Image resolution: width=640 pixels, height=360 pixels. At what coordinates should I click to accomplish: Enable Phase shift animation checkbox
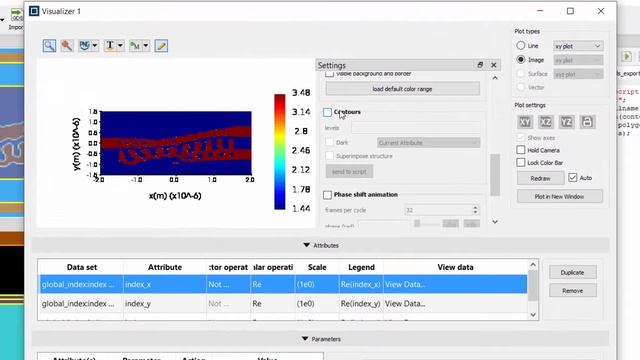tap(327, 195)
